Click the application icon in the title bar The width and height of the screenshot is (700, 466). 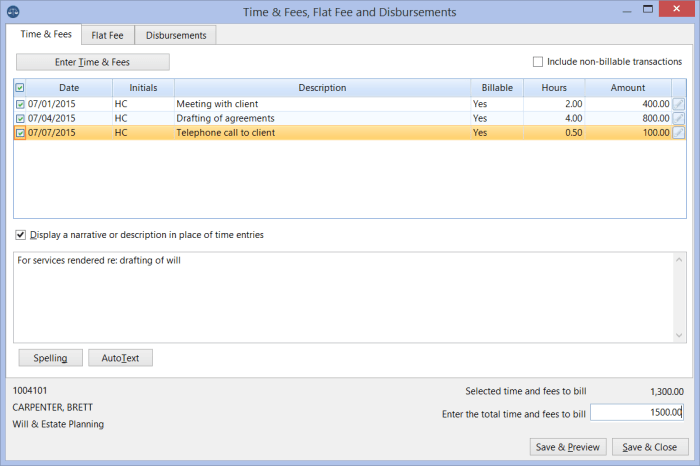point(11,11)
